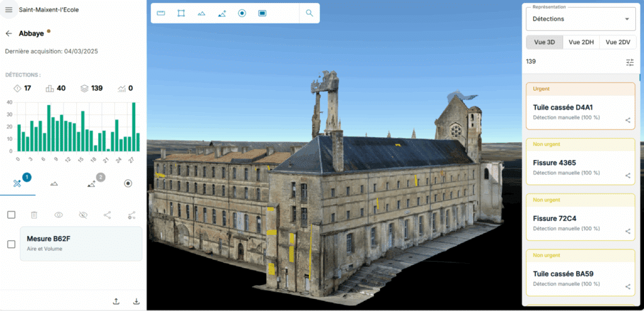Screen dimensions: 644x311
Task: Share selected items from left panel actions
Action: [107, 215]
